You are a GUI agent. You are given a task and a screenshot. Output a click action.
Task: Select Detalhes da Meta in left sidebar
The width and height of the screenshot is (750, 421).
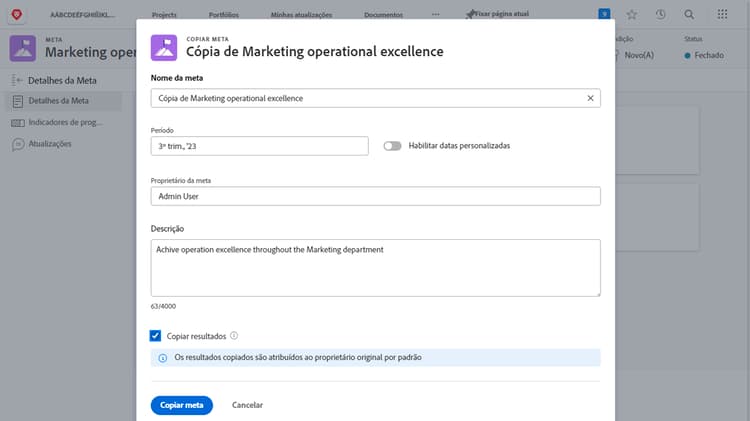tap(64, 101)
